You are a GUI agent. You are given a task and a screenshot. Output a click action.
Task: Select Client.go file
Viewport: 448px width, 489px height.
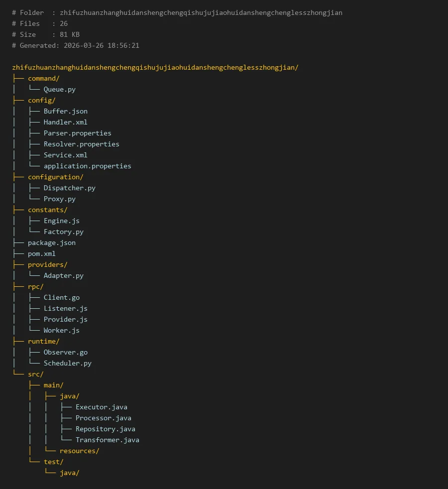(x=61, y=297)
